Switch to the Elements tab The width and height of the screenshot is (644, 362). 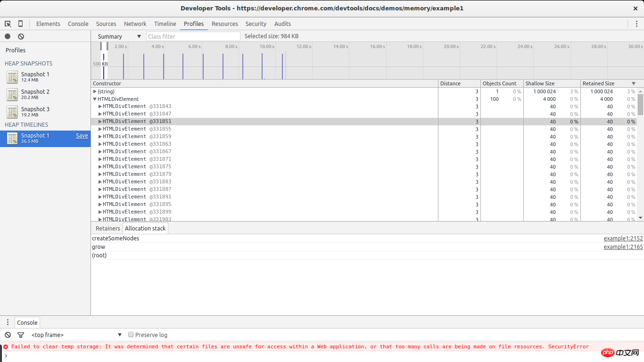(48, 24)
